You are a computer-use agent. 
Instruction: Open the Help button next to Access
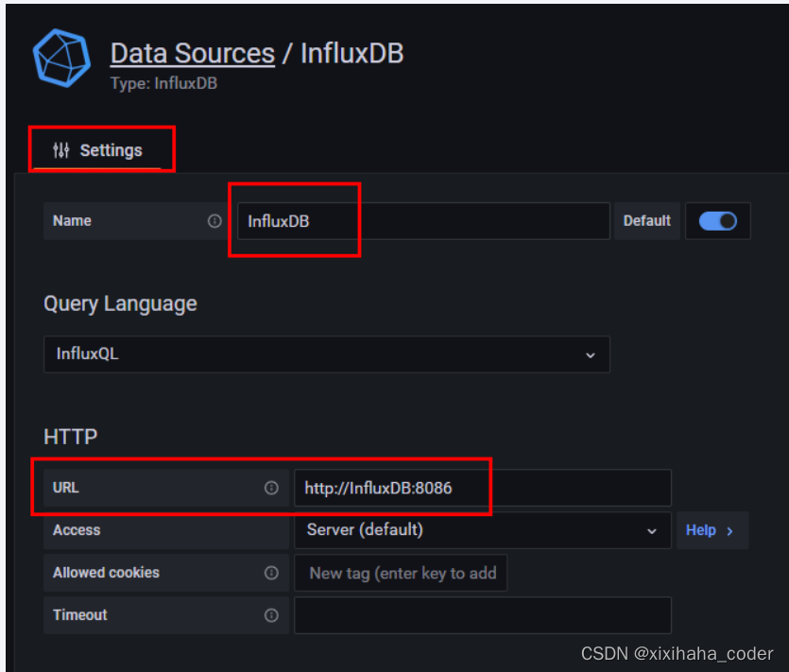tap(712, 530)
